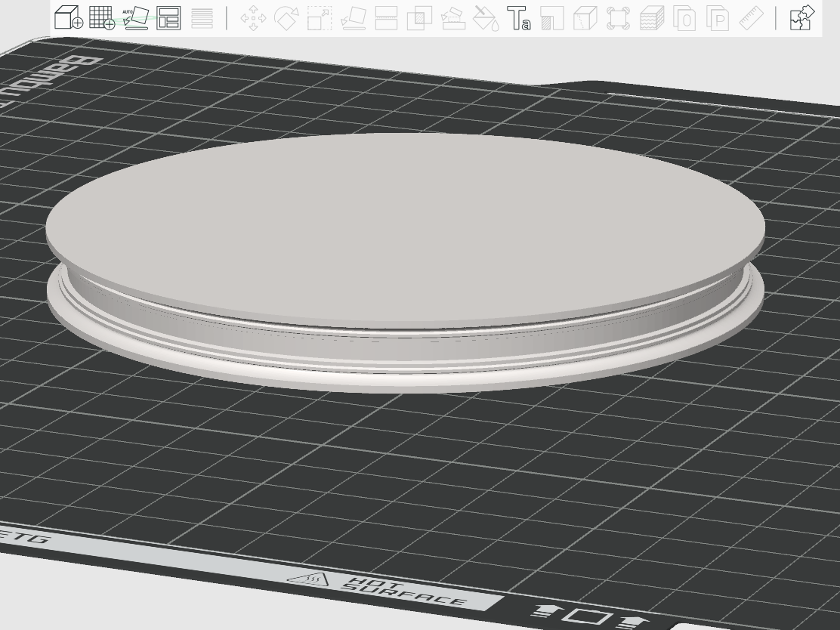The image size is (840, 630).
Task: Select the Move gizmo tool
Action: (x=253, y=17)
